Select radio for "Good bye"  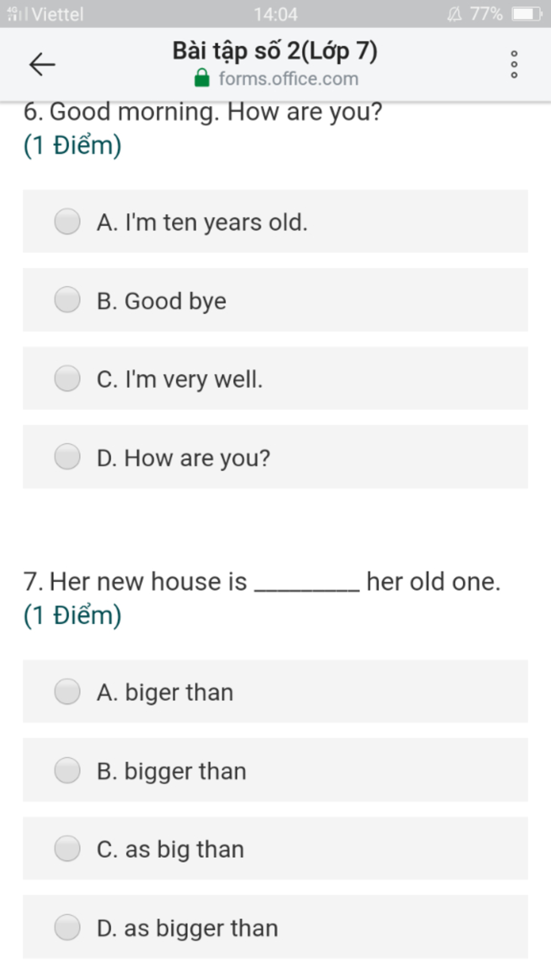[x=67, y=300]
